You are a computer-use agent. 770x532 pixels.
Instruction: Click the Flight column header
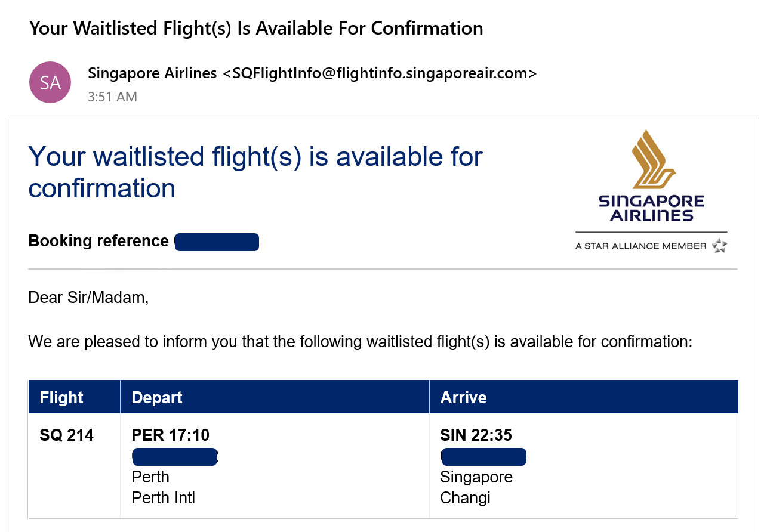pyautogui.click(x=61, y=398)
